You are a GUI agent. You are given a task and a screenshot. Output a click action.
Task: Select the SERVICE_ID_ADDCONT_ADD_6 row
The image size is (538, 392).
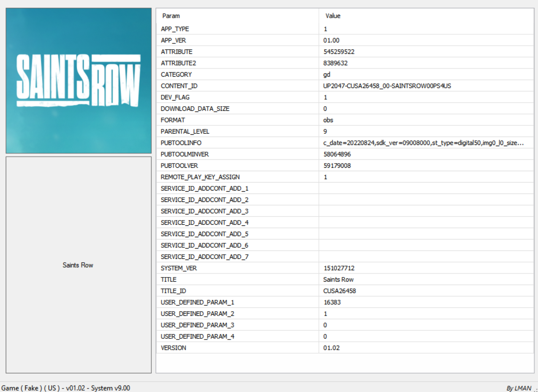coord(345,245)
